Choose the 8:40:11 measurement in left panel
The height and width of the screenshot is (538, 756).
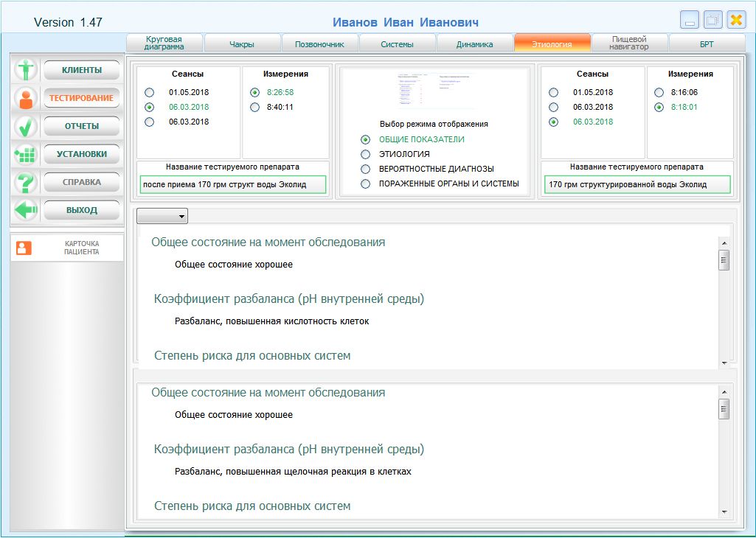click(x=255, y=107)
